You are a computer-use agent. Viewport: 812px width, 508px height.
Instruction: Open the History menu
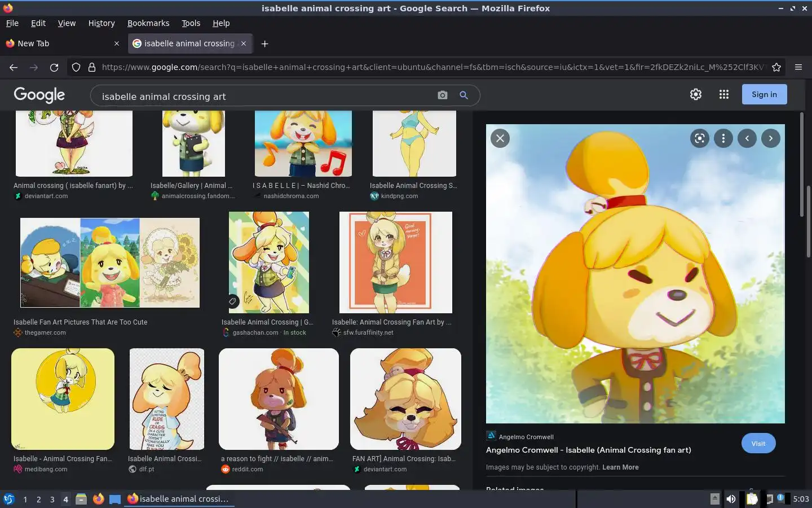click(101, 23)
